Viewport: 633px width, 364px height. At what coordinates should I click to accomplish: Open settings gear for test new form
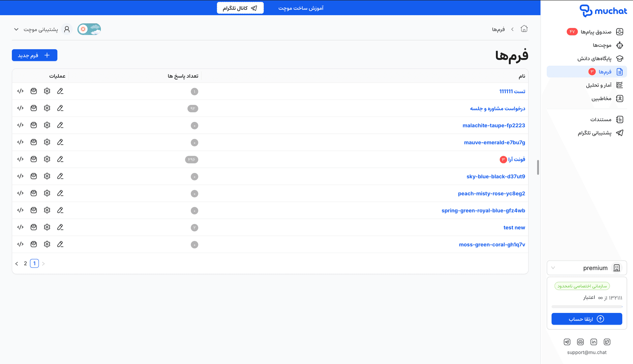(47, 227)
